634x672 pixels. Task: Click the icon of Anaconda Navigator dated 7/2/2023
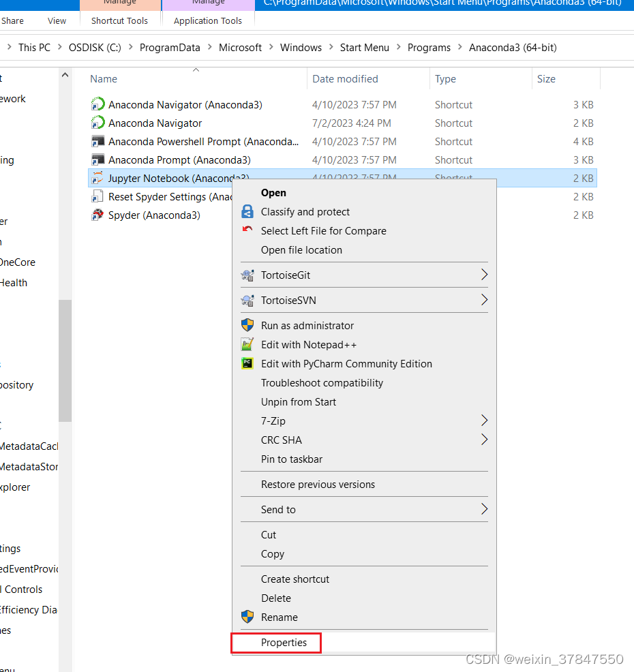click(97, 123)
